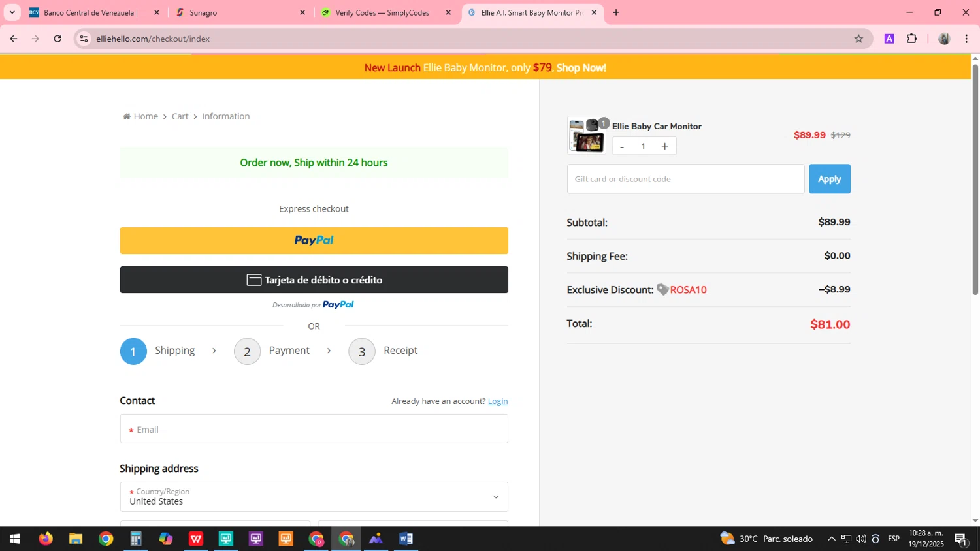
Task: Open the teal presentation app in taskbar
Action: click(226, 539)
